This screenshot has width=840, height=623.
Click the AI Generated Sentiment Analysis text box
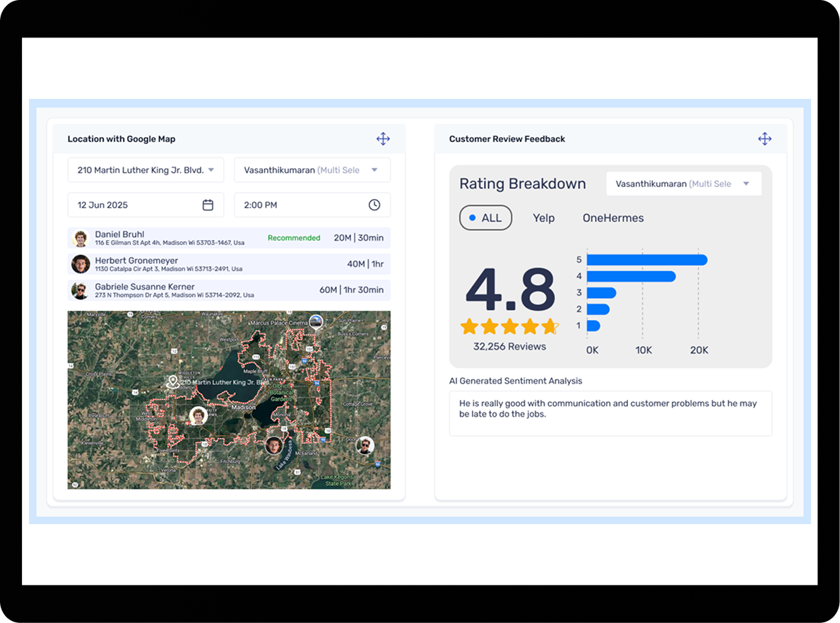pyautogui.click(x=610, y=413)
